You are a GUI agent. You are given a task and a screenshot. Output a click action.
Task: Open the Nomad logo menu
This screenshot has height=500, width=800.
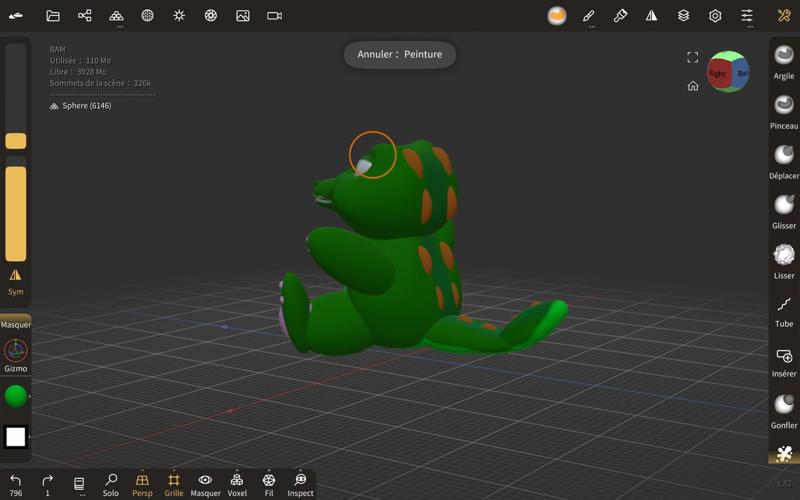[16, 16]
